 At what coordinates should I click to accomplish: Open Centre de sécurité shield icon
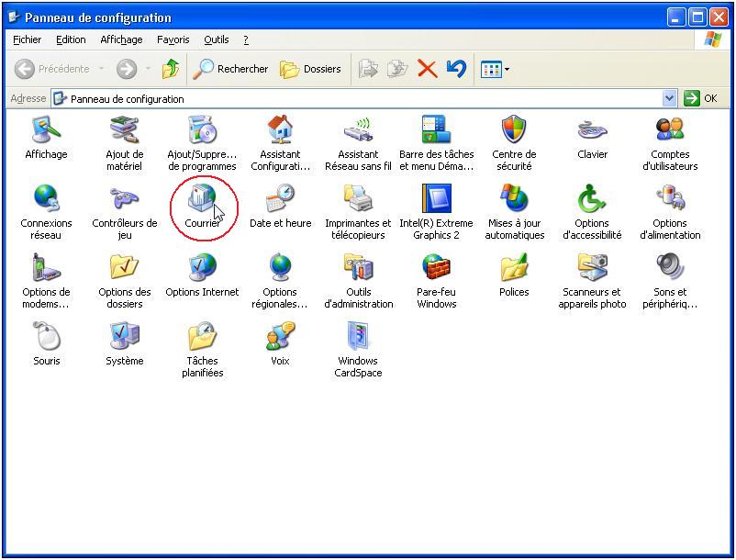click(x=514, y=129)
